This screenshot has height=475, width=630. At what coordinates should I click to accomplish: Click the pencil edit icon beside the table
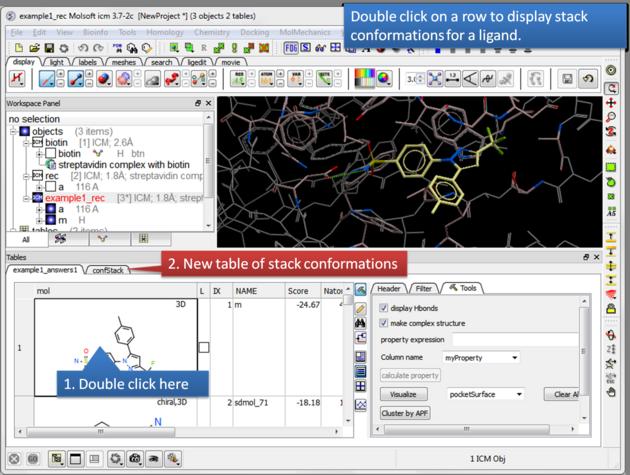tap(361, 308)
